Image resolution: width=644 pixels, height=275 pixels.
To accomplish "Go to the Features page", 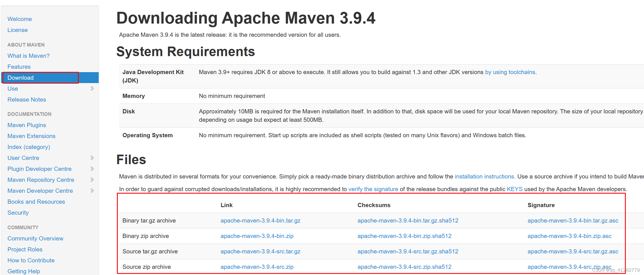I will [19, 67].
